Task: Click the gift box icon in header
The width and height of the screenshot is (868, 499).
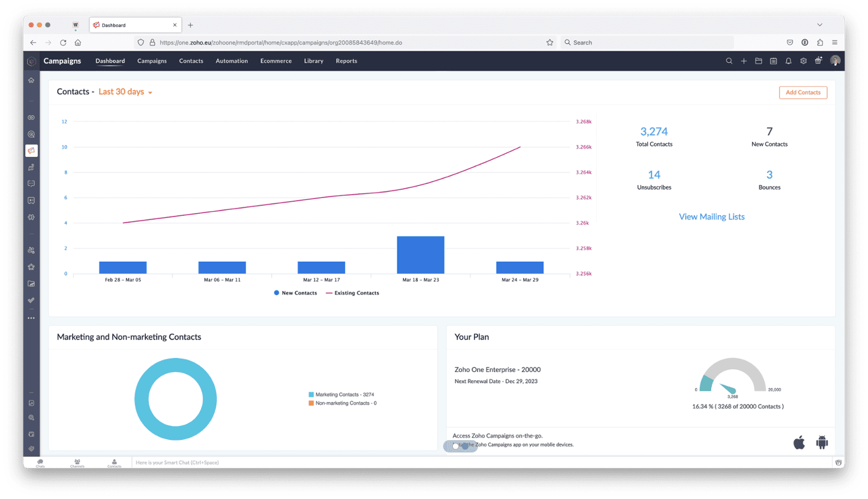Action: point(818,61)
